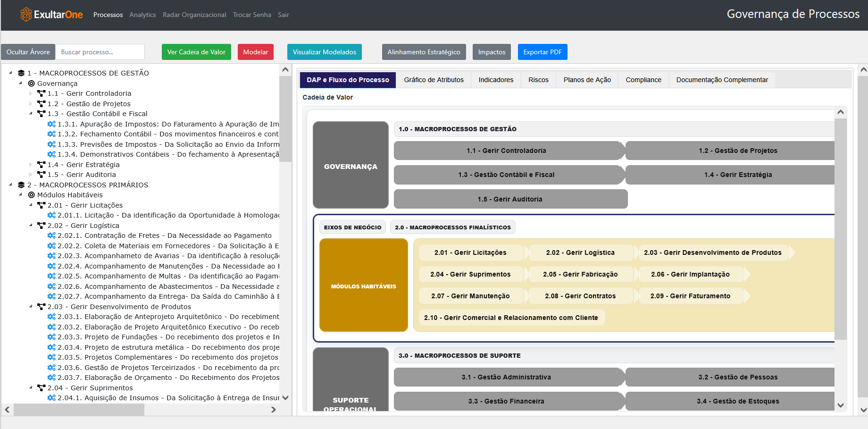Image resolution: width=868 pixels, height=429 pixels.
Task: Open the Compliance tab
Action: pos(643,79)
